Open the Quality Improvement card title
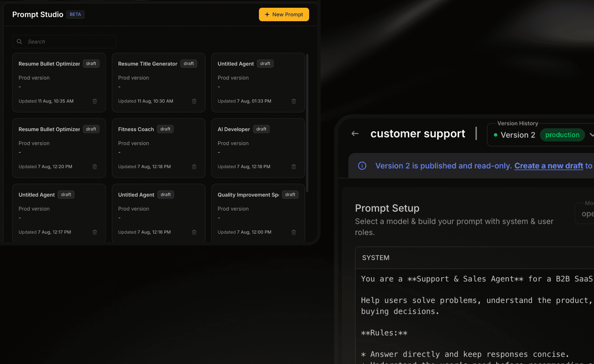The height and width of the screenshot is (364, 594). coord(248,195)
